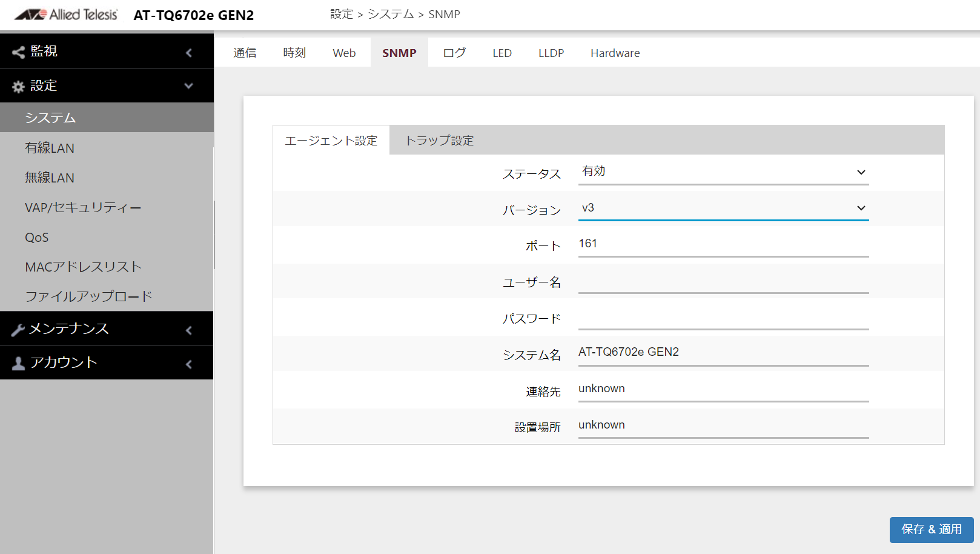
Task: Click the ユーザー名 input field
Action: (723, 281)
